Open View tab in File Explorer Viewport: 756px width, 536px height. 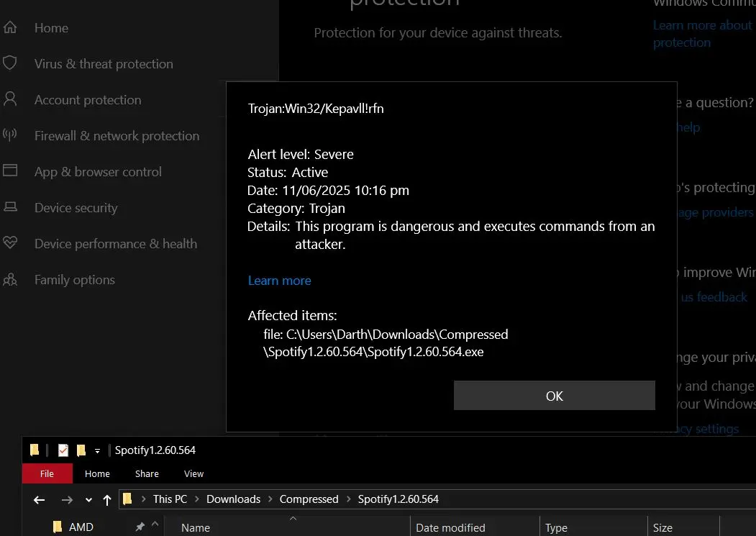193,473
